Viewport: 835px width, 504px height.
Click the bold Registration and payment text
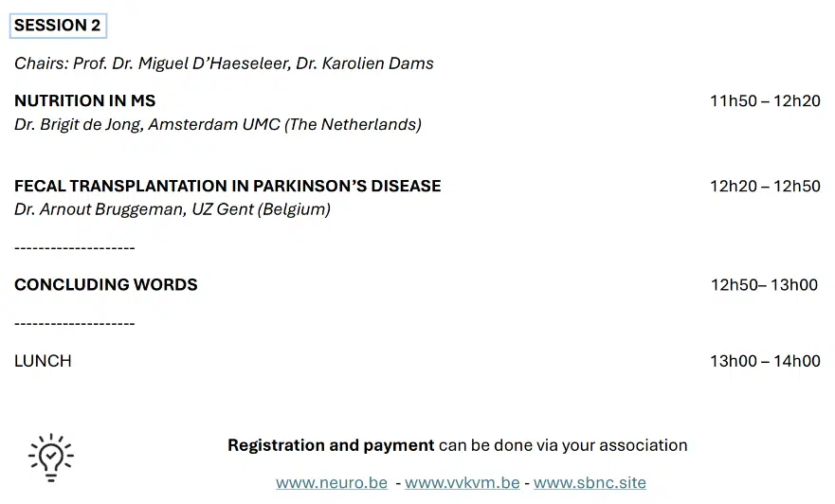pyautogui.click(x=331, y=445)
